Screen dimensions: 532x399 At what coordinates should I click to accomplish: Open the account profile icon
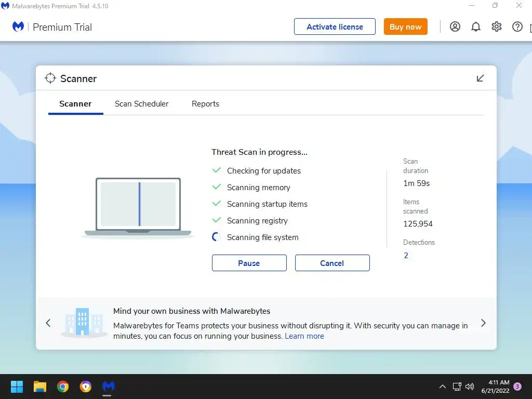455,26
